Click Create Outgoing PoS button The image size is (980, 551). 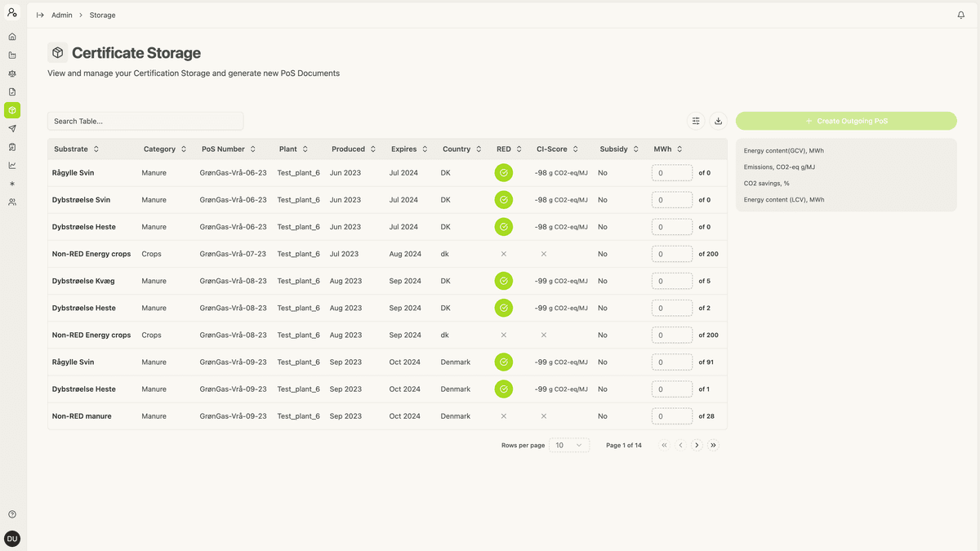coord(845,121)
